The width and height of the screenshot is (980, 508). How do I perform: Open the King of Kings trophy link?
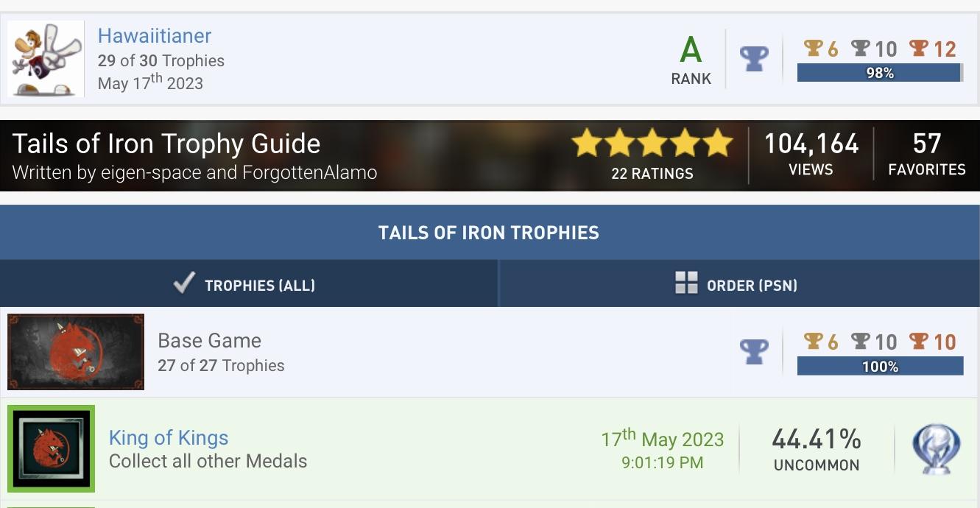pos(169,437)
